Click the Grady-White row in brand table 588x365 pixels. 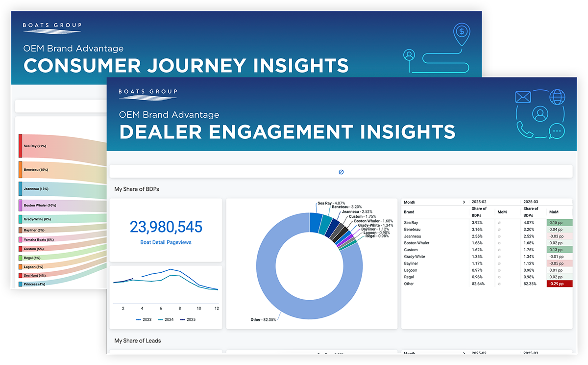(487, 257)
